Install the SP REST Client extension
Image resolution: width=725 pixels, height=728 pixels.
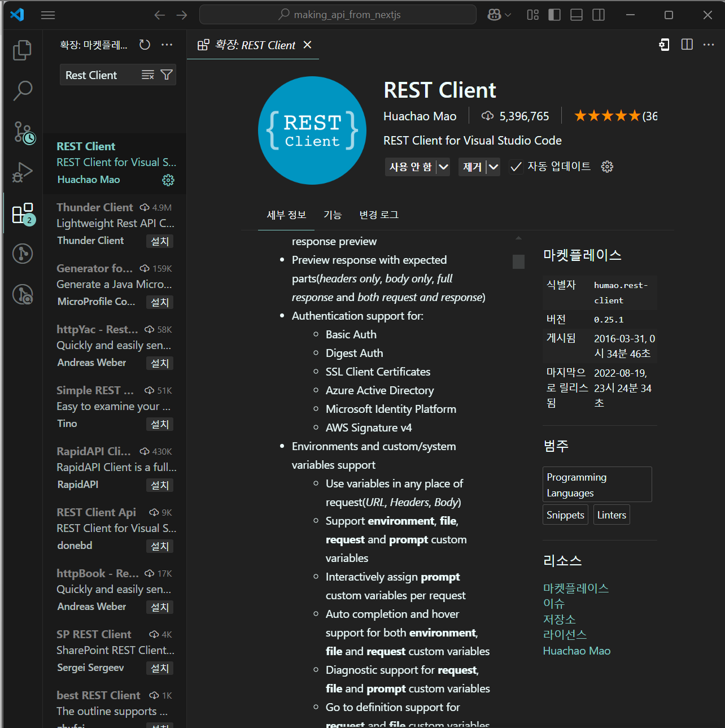click(x=160, y=668)
